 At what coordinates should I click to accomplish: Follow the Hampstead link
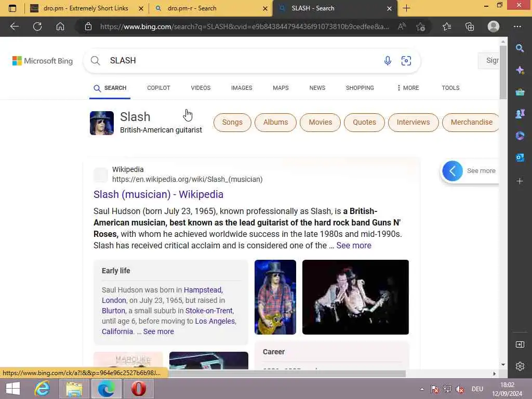[x=203, y=290]
